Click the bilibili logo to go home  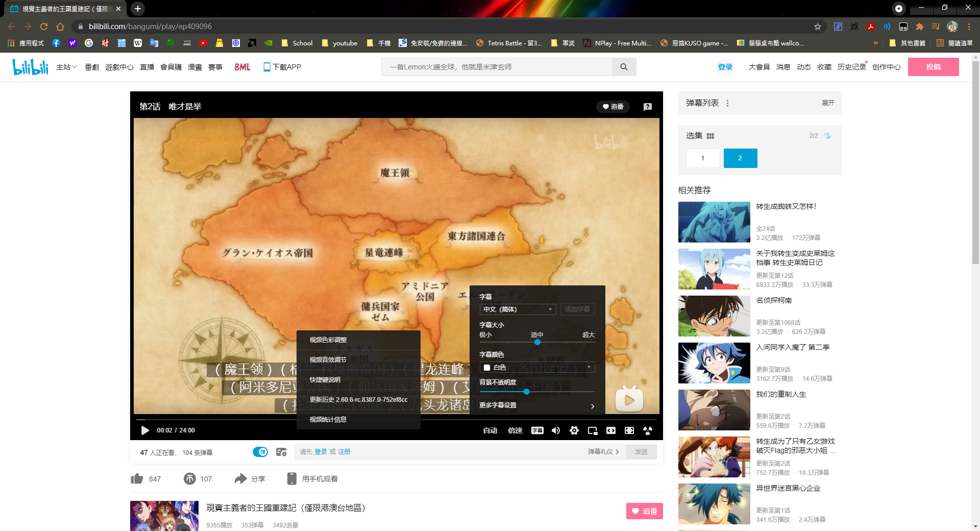pyautogui.click(x=30, y=66)
